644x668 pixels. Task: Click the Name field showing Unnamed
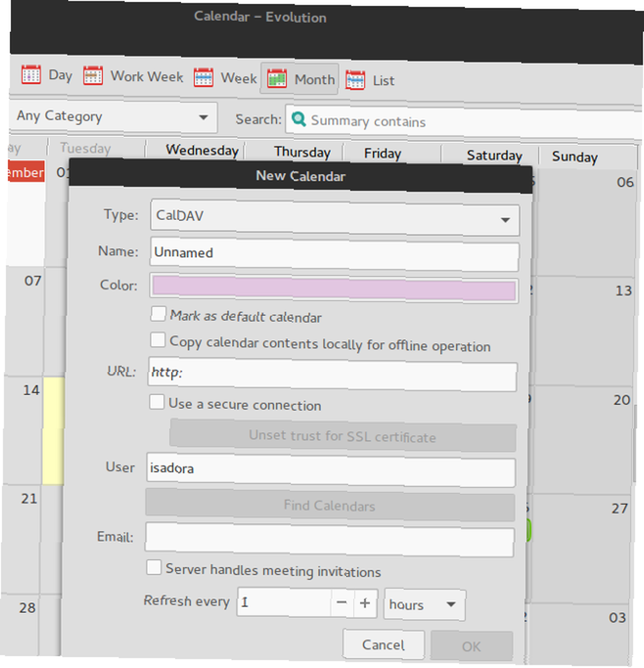(334, 255)
